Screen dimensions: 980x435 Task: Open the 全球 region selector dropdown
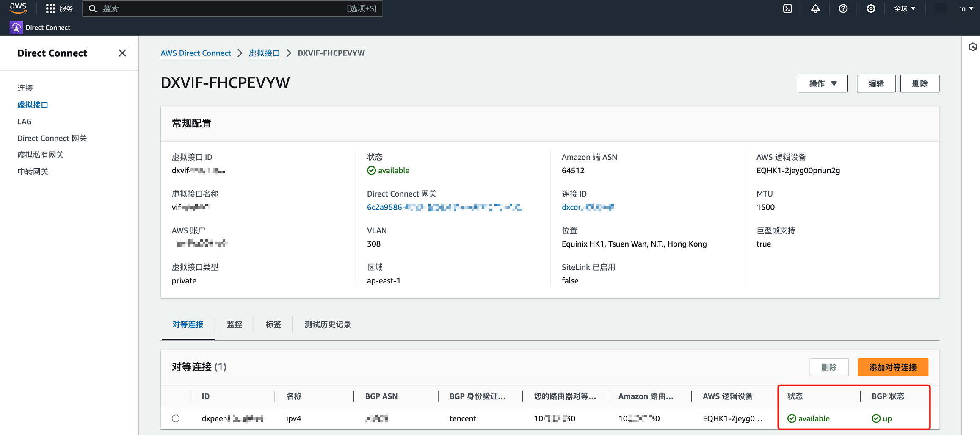(905, 8)
